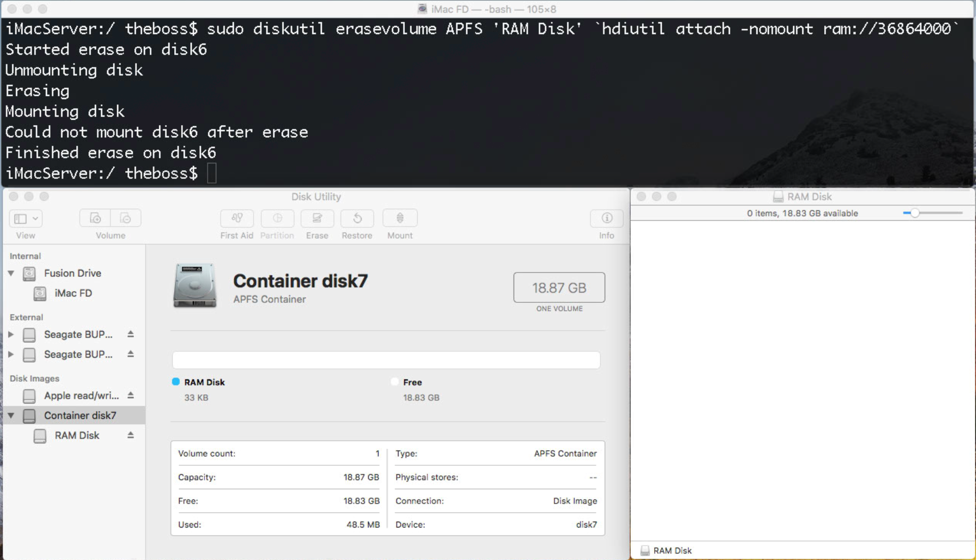Click the 'Type:' value APFS Container
This screenshot has height=560, width=976.
tap(565, 454)
